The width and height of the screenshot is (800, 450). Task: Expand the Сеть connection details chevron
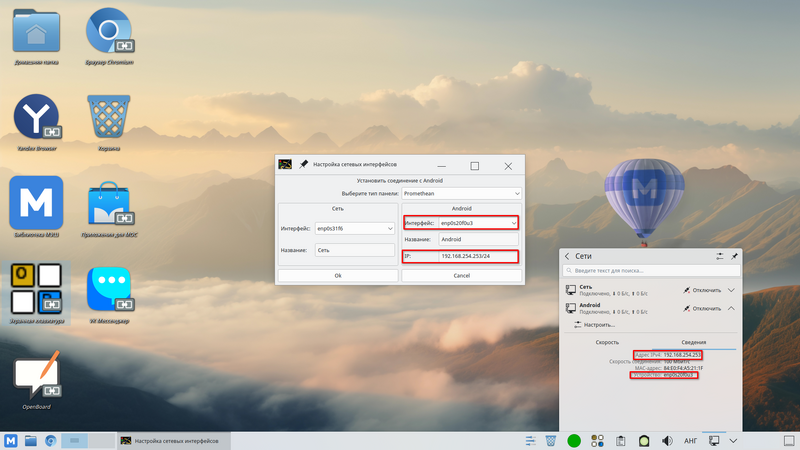pyautogui.click(x=732, y=290)
